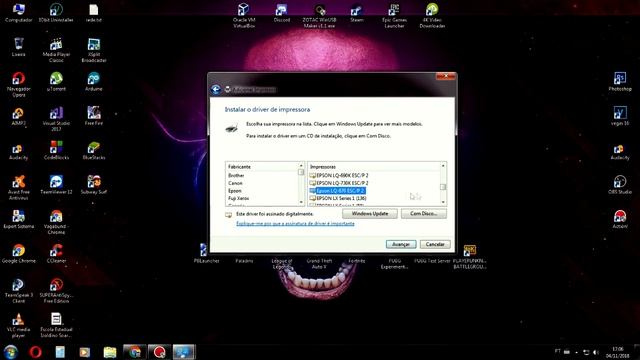Viewport: 640px width, 360px height.
Task: Open the CodeBlocks desktop shortcut
Action: tap(56, 150)
